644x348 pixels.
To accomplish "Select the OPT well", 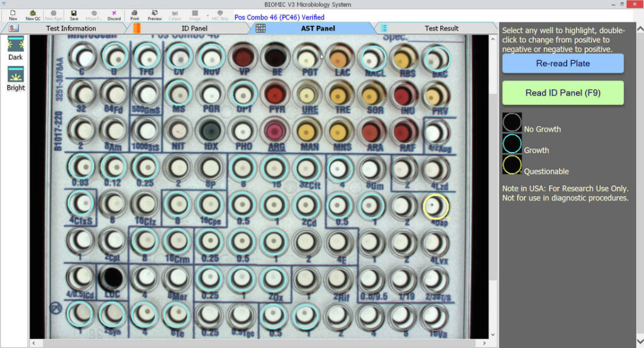I will (x=243, y=94).
